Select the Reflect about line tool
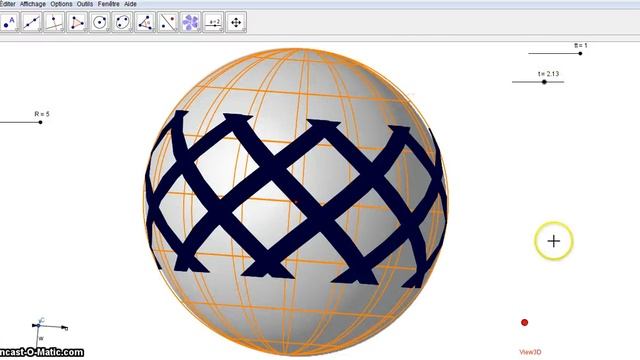640x360 pixels. click(x=168, y=22)
